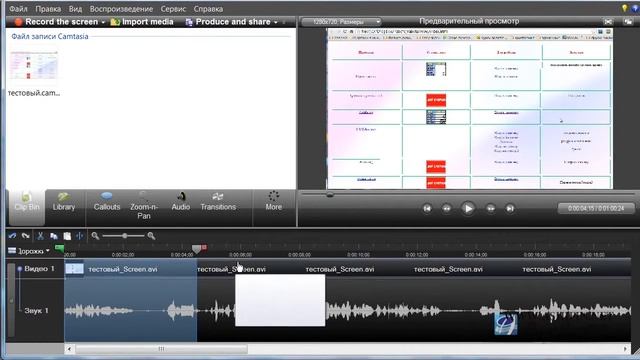Viewport: 640px width, 360px height.
Task: Open the Дорожки tracks dropdown
Action: [29, 251]
